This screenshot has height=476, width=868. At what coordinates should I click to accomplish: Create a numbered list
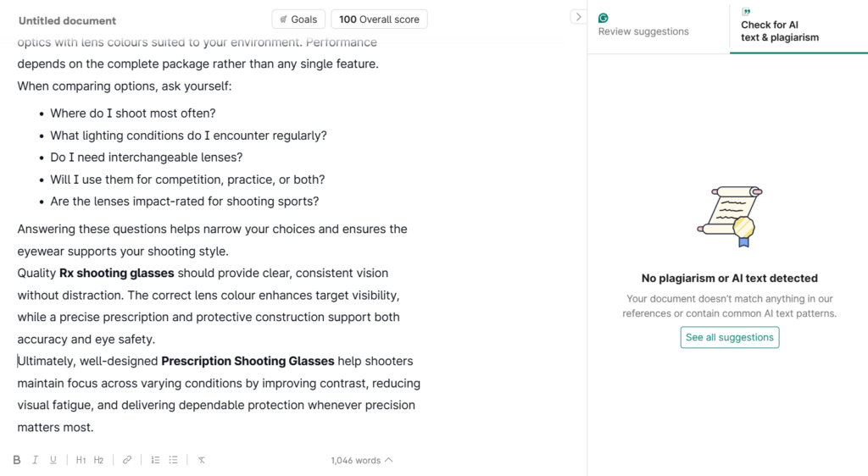pyautogui.click(x=155, y=460)
